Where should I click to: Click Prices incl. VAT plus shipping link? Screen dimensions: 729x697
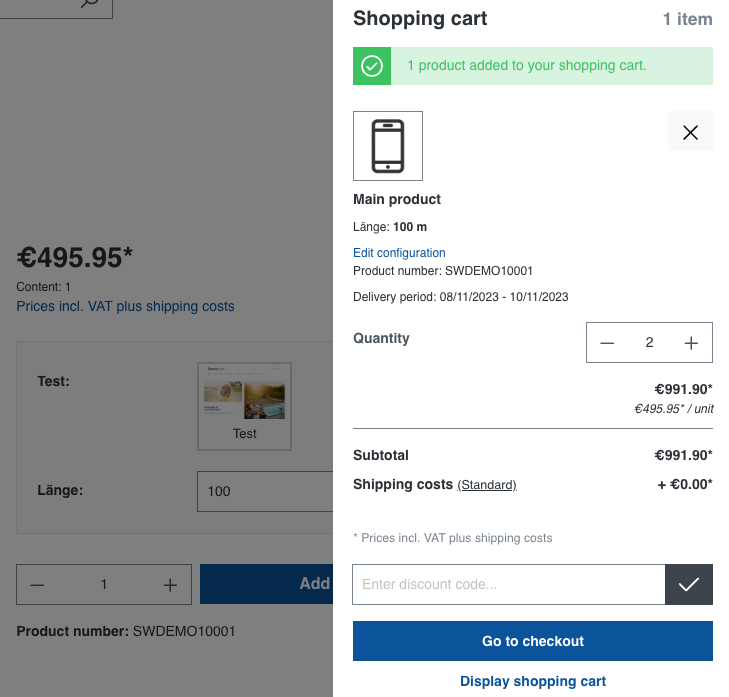tap(126, 307)
